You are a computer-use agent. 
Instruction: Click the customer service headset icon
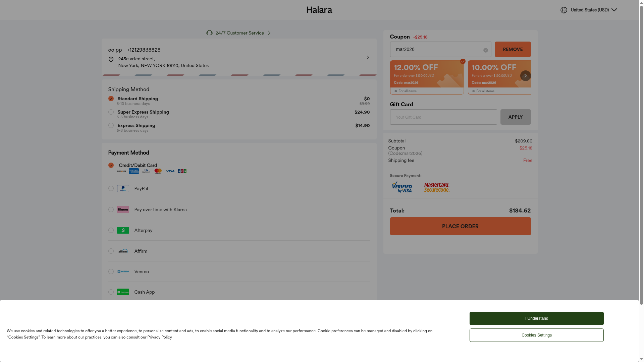[x=209, y=33]
